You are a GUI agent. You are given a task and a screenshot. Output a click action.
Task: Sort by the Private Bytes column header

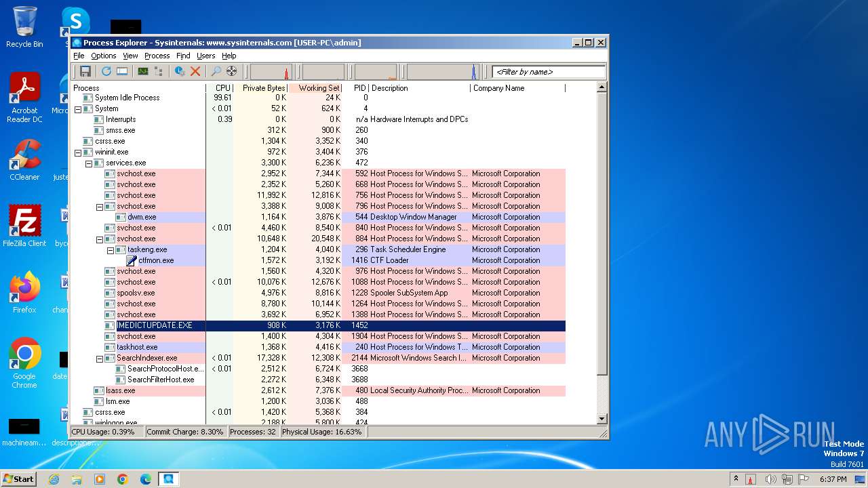pyautogui.click(x=261, y=88)
